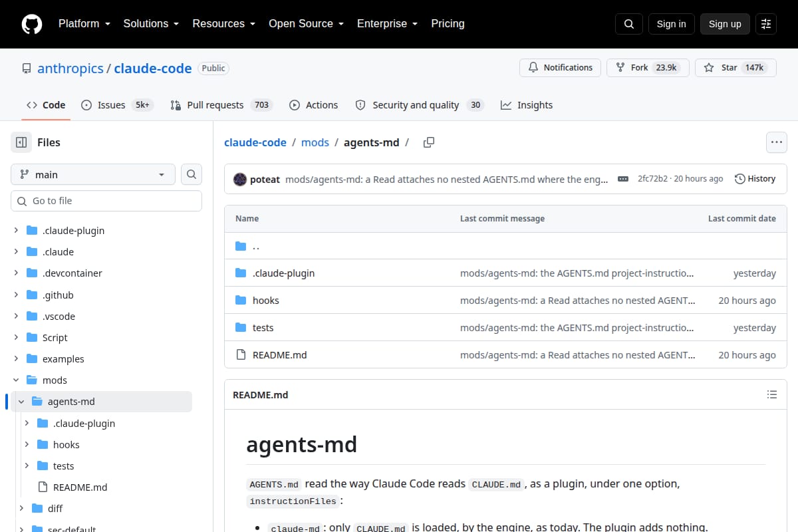
Task: Go to parent directory '..' row
Action: pos(505,246)
